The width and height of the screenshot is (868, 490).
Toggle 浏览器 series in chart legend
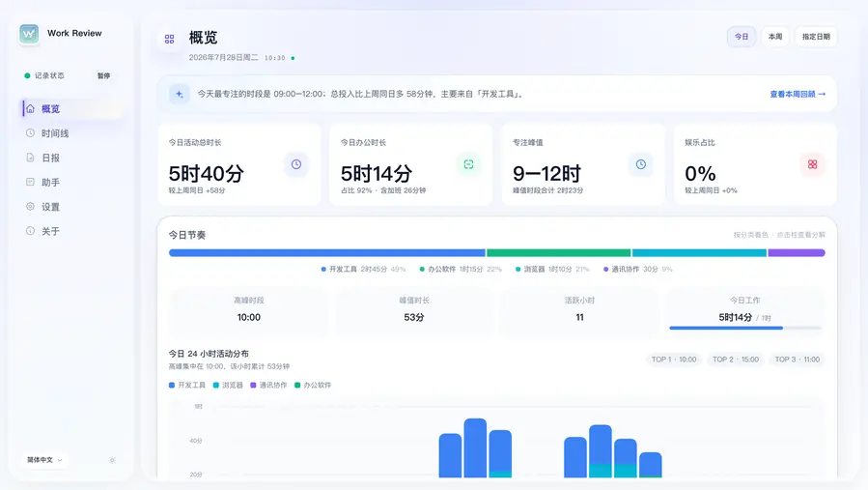tap(228, 385)
